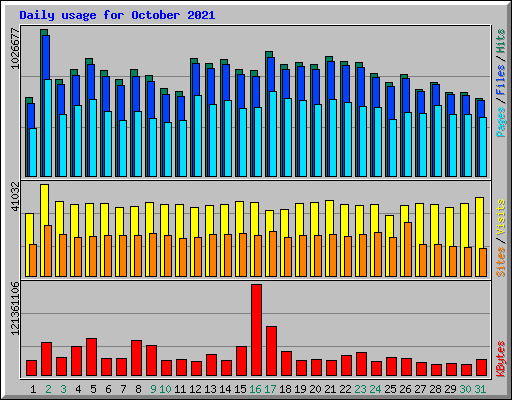The height and width of the screenshot is (400, 512).
Task: Click the orange Sites bar for day 26
Action: (407, 249)
